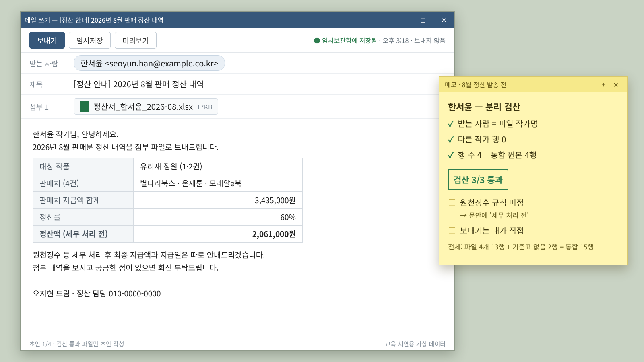The image size is (644, 362).
Task: Open the attachment 정산서_한서윤_2026-08.xlsx
Action: [x=146, y=107]
